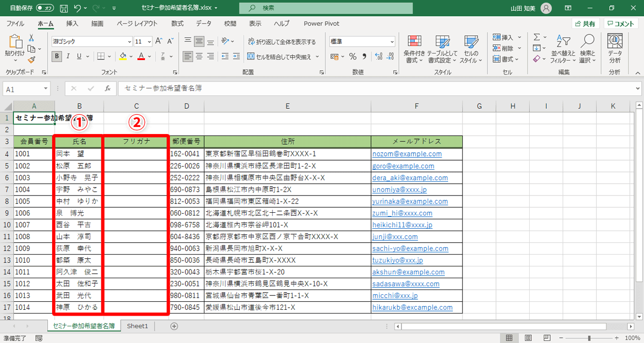Decrease font size with small A icon
This screenshot has height=343, width=644.
coord(169,41)
